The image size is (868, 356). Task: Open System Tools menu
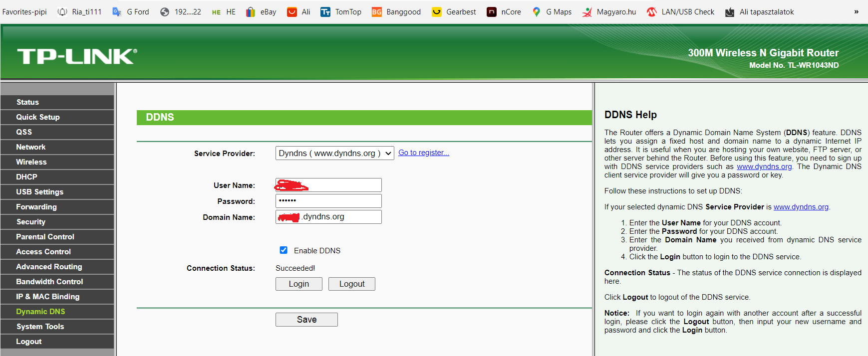pyautogui.click(x=57, y=327)
